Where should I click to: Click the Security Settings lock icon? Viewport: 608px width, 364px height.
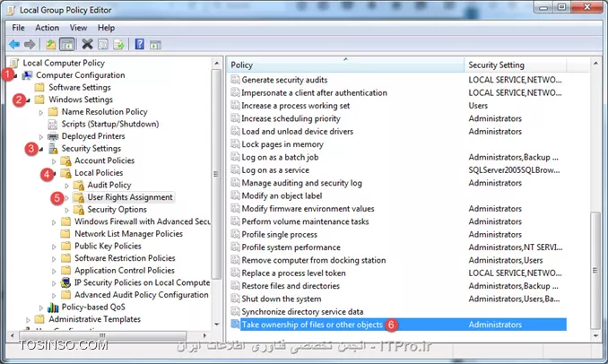(x=53, y=149)
